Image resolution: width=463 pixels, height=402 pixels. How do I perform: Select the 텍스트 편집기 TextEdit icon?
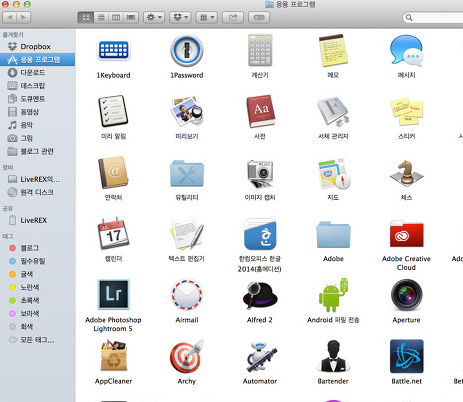pos(187,234)
